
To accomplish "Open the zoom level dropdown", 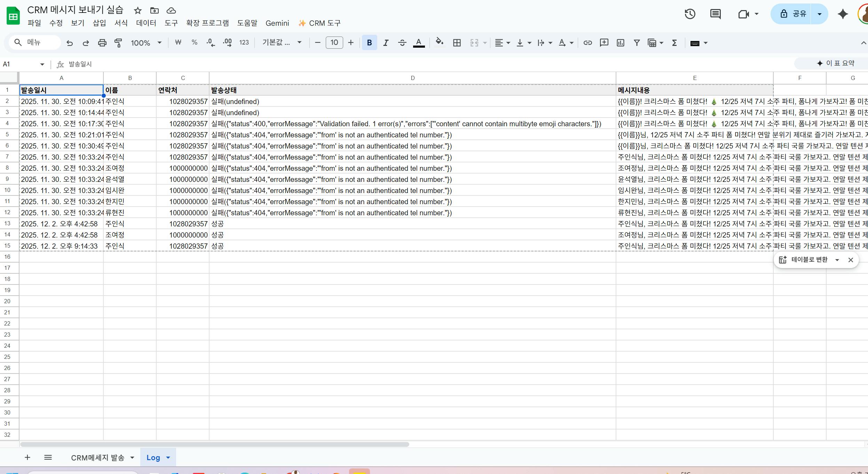I will click(x=146, y=42).
